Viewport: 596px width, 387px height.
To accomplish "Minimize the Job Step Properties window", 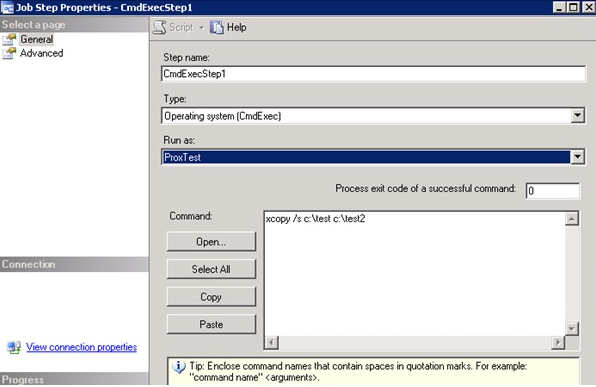I will pyautogui.click(x=559, y=7).
